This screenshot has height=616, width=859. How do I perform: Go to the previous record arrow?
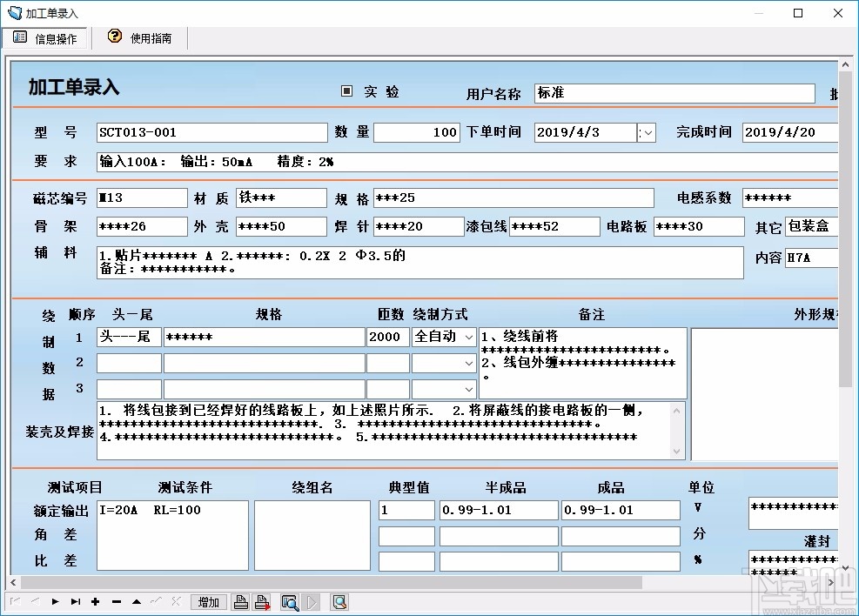pyautogui.click(x=35, y=602)
